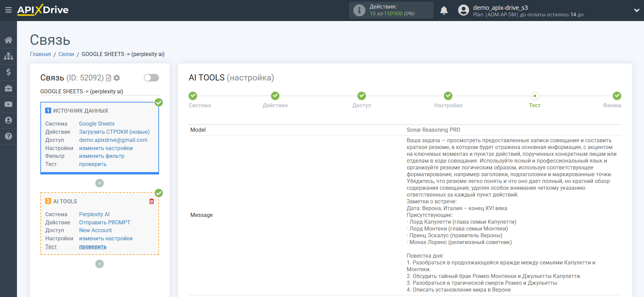This screenshot has width=644, height=297.
Task: Click изменить фильтр link
Action: (102, 156)
